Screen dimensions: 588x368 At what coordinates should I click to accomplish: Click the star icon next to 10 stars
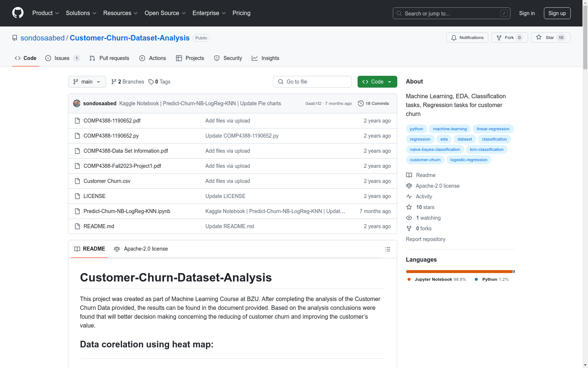pos(409,207)
